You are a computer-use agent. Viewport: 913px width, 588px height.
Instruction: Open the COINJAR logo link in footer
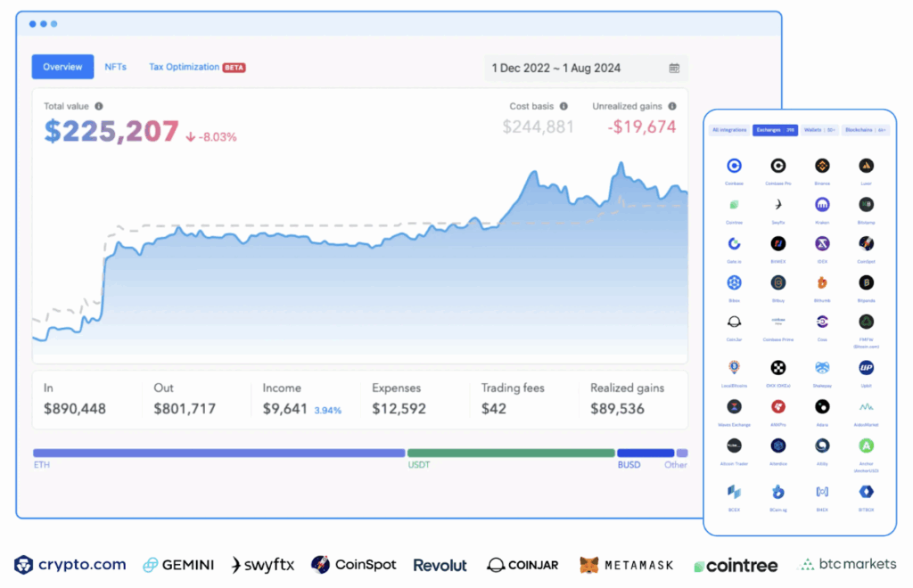click(522, 565)
